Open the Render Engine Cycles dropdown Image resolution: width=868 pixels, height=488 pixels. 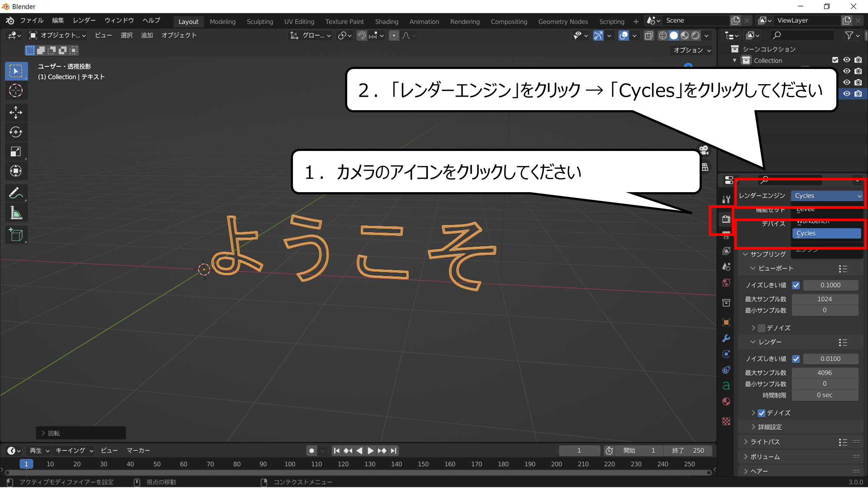[827, 196]
